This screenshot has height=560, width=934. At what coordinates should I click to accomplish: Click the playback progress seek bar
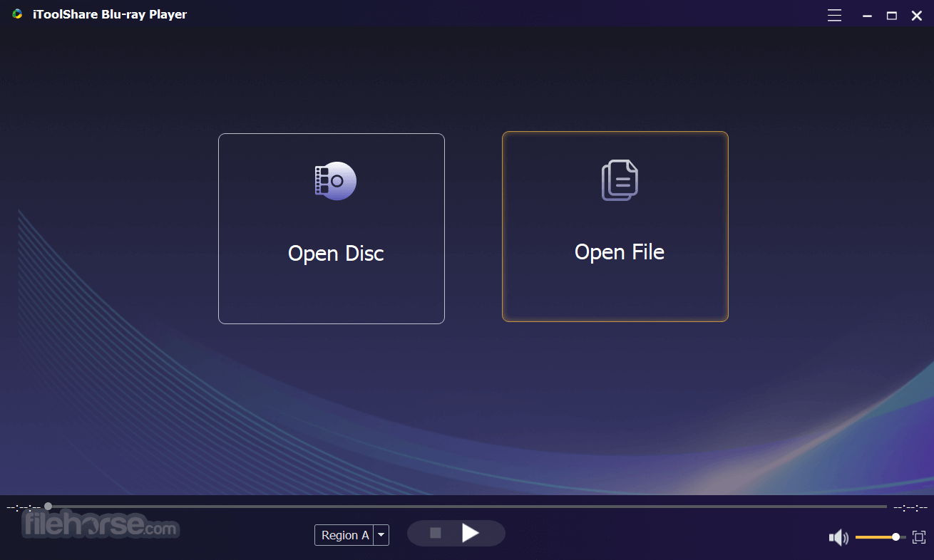467,507
